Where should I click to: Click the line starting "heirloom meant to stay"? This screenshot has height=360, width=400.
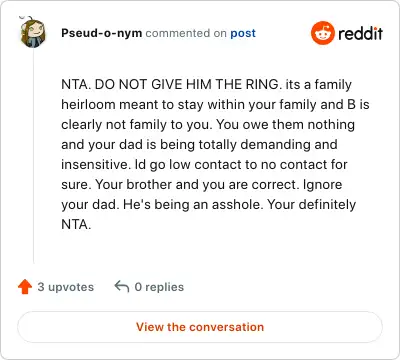(x=215, y=105)
